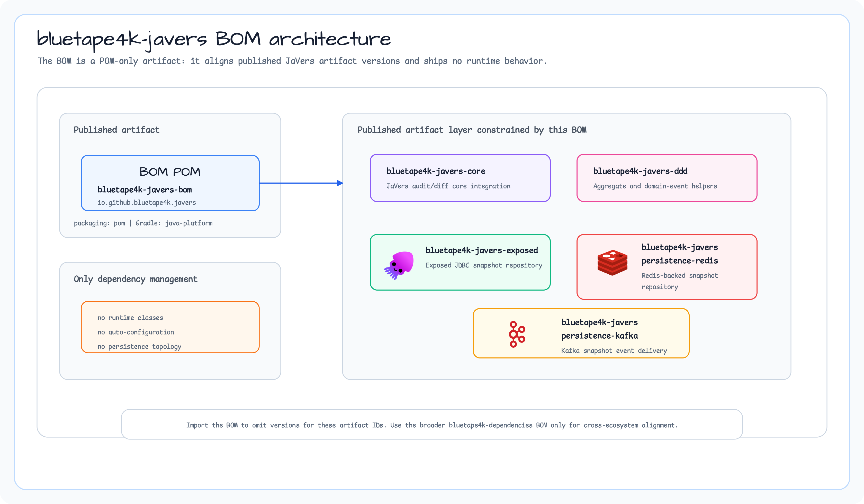The image size is (864, 504).
Task: Click the red Kafka nodes icon
Action: coord(517,334)
